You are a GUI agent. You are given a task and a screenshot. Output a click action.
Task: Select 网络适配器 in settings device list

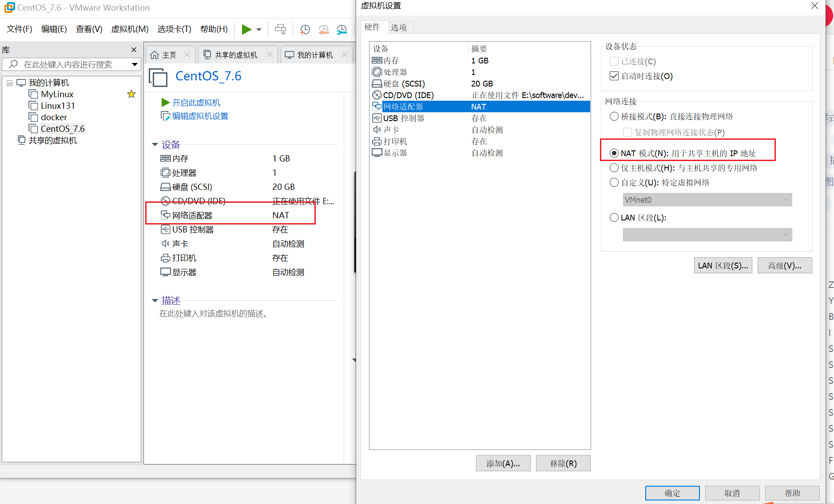[480, 106]
